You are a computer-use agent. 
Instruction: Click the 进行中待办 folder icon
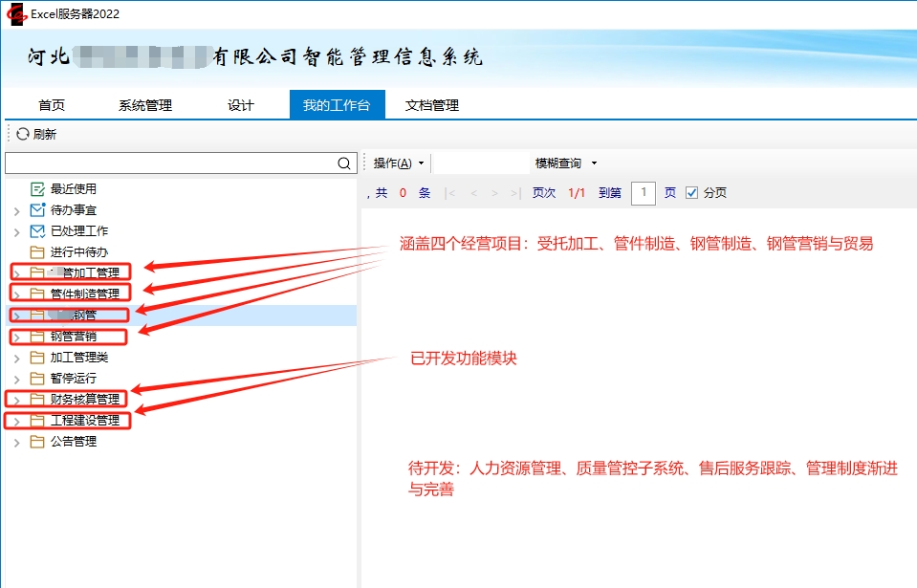[37, 252]
